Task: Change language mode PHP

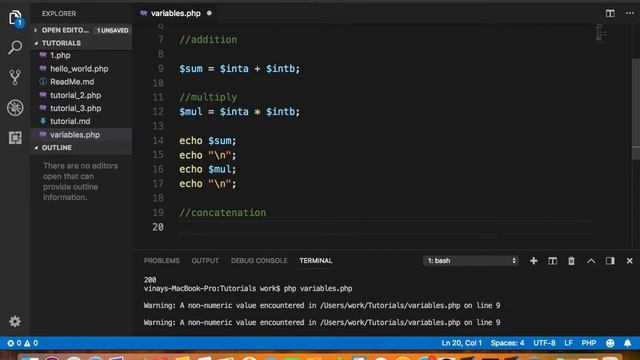Action: (x=589, y=343)
